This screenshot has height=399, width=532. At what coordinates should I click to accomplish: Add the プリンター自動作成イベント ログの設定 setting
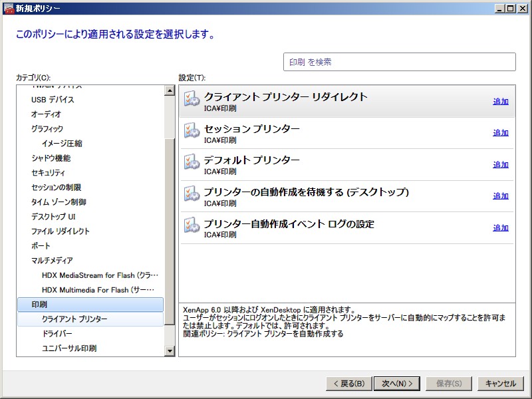pos(500,228)
